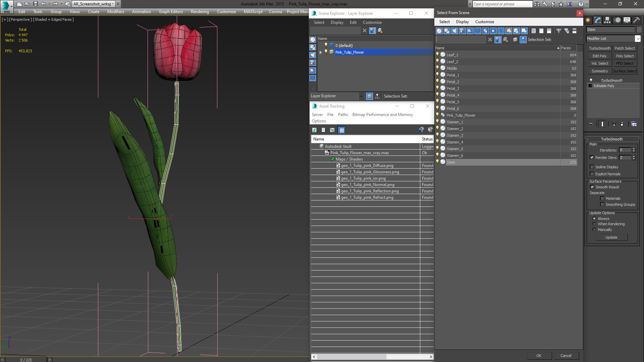This screenshot has height=362, width=644.
Task: Click Invert Selection icon in Select From Scene
Action: tap(549, 31)
